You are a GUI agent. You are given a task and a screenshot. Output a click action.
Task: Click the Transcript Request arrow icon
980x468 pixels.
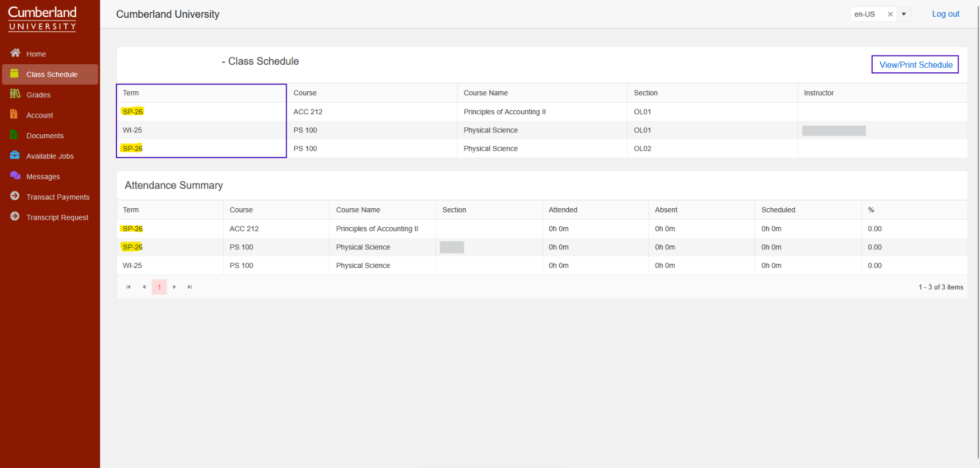(15, 217)
